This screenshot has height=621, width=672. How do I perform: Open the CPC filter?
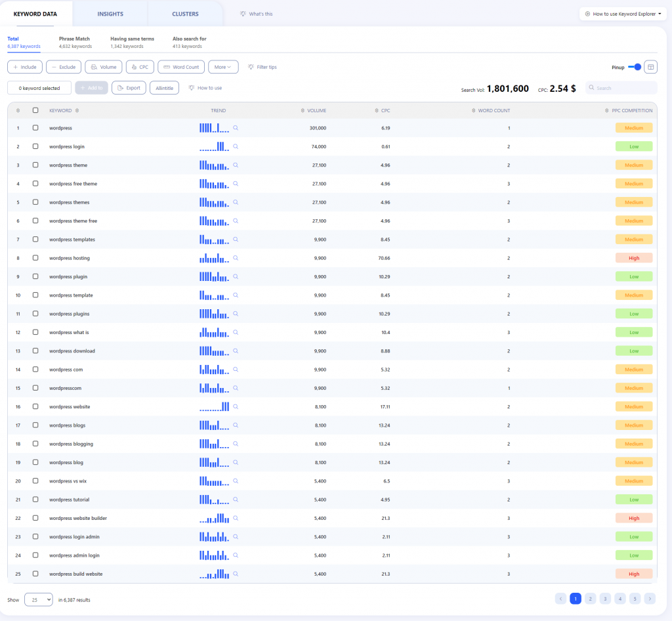click(x=140, y=67)
